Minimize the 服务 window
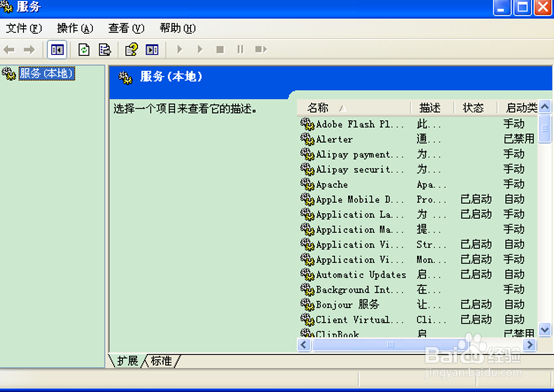The width and height of the screenshot is (554, 392). pos(502,7)
